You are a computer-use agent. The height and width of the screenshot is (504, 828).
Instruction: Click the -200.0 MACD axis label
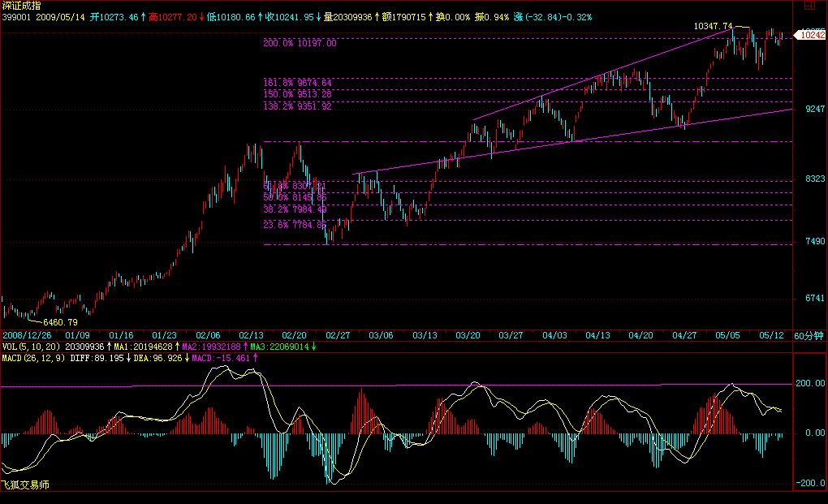pyautogui.click(x=810, y=483)
